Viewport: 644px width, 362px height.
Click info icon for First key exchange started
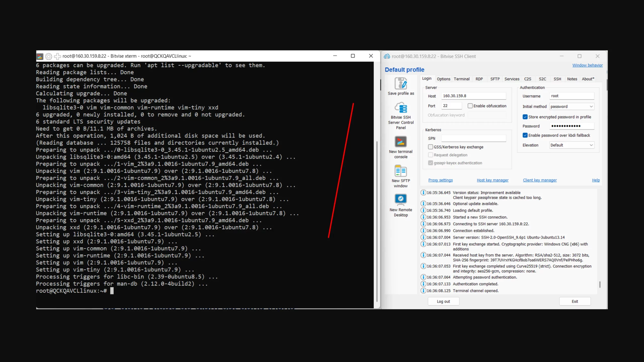pos(423,244)
